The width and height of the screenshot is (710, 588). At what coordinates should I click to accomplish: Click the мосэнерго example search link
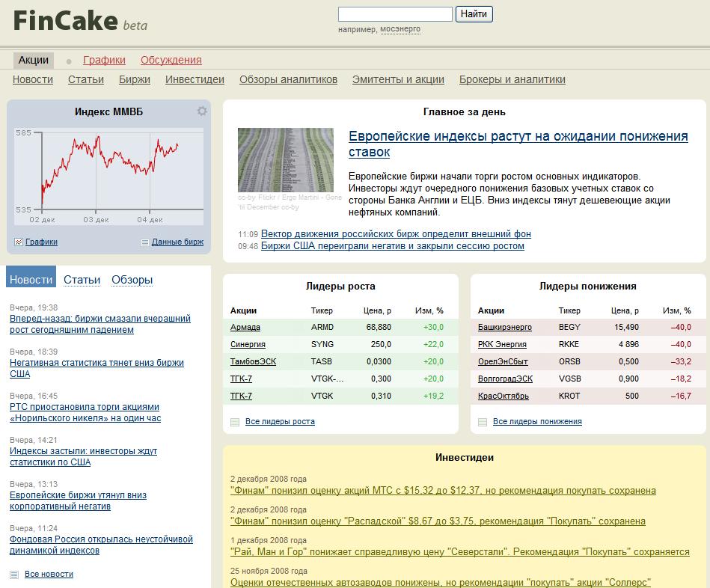coord(400,29)
